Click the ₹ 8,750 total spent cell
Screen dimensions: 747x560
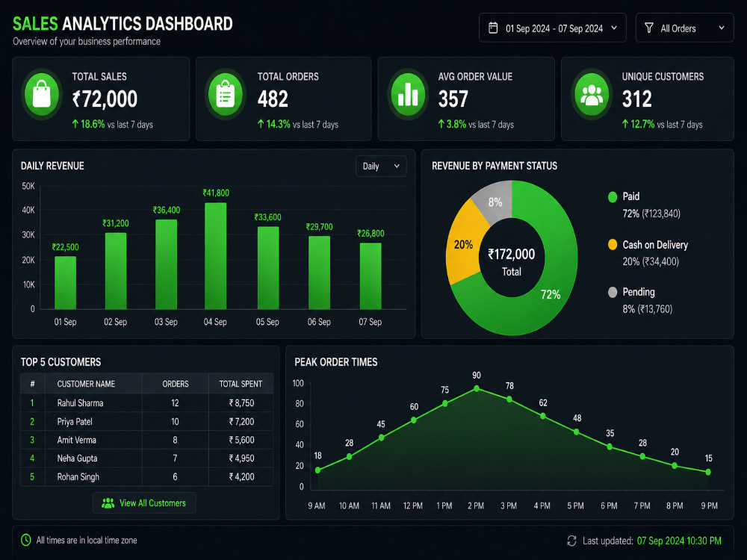click(x=241, y=403)
